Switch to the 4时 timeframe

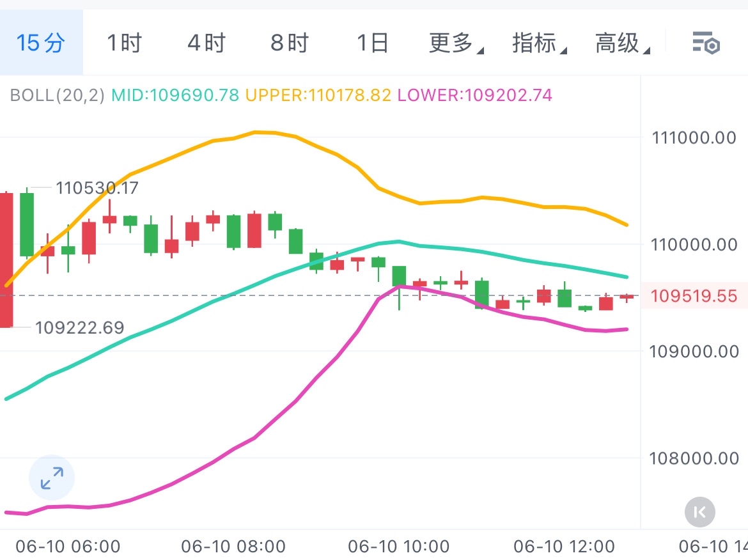(206, 43)
